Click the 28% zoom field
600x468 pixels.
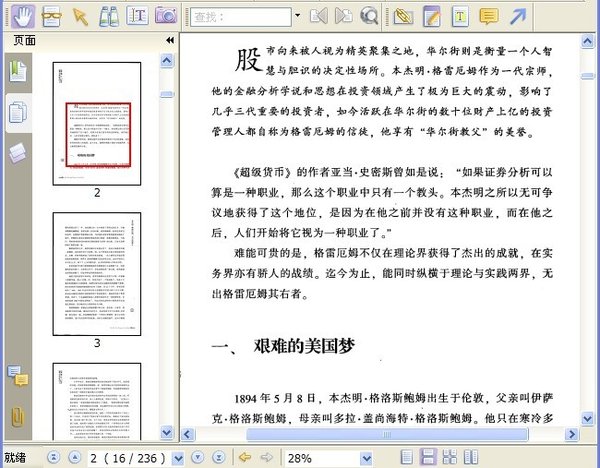[x=322, y=458]
